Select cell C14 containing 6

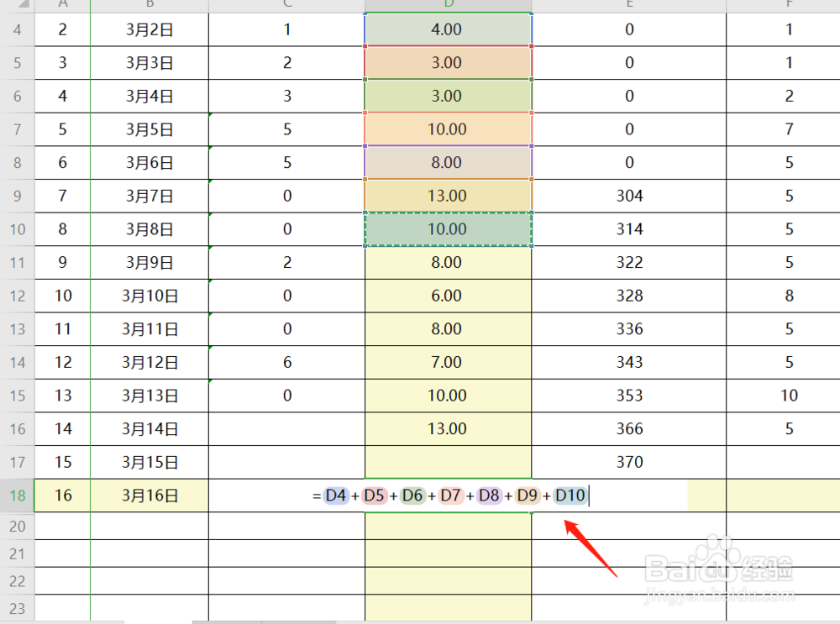pos(286,362)
